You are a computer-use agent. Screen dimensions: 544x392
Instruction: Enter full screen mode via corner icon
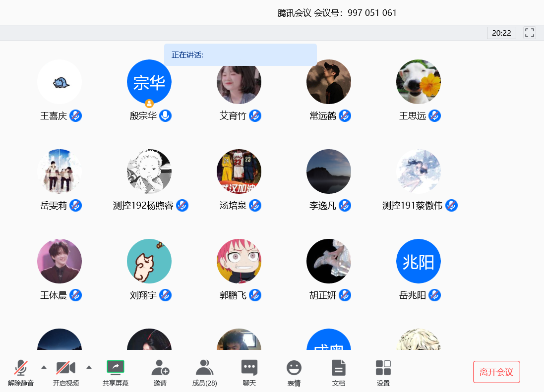coord(529,33)
